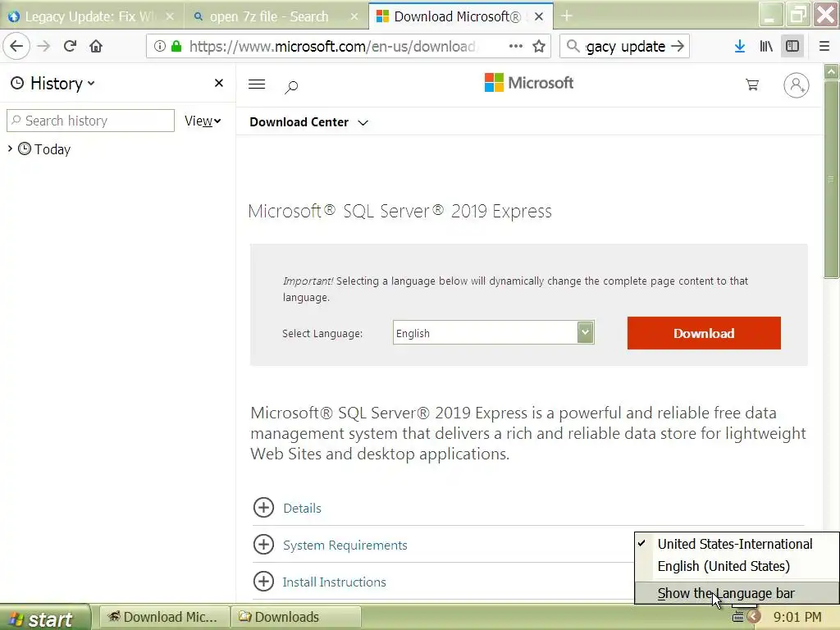The image size is (840, 630).
Task: Click the taskbar clock 9:01 PM
Action: (x=797, y=617)
